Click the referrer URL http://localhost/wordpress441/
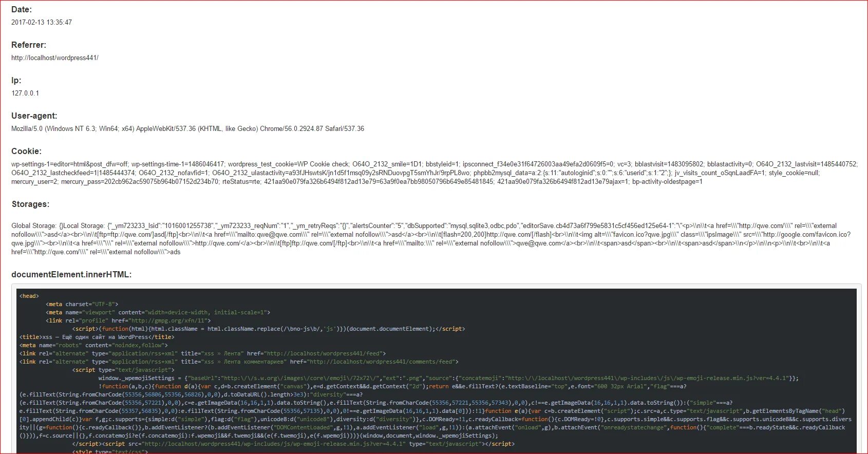This screenshot has height=454, width=868. point(55,58)
